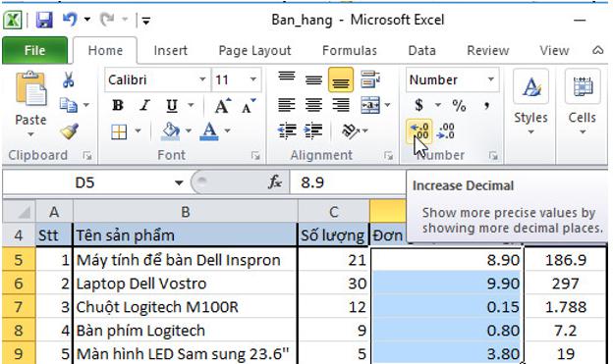
Task: Open the Undo history dropdown arrow
Action: click(x=87, y=20)
